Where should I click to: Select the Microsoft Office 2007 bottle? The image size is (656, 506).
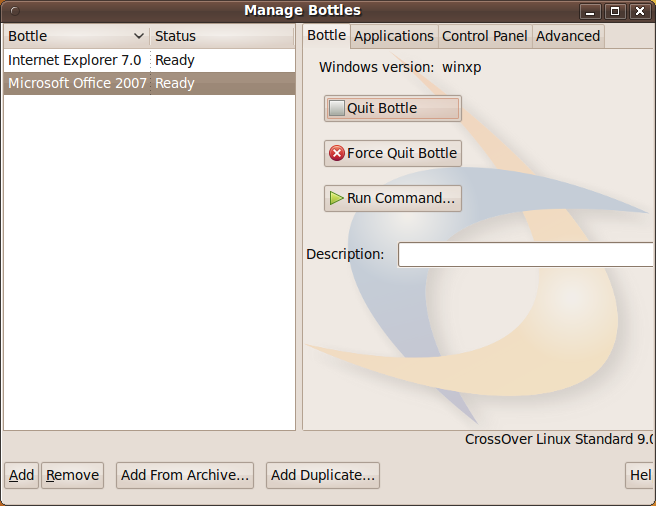(x=77, y=83)
